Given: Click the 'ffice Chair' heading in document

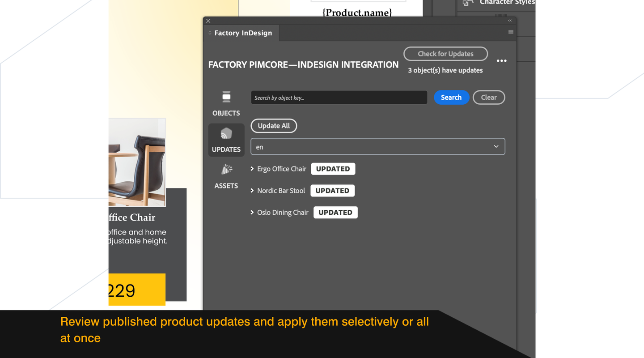Looking at the screenshot, I should coord(132,217).
